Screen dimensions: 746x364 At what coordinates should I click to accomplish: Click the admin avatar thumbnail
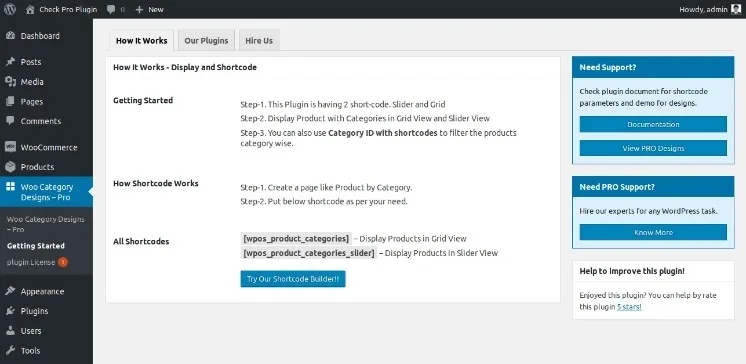(736, 9)
